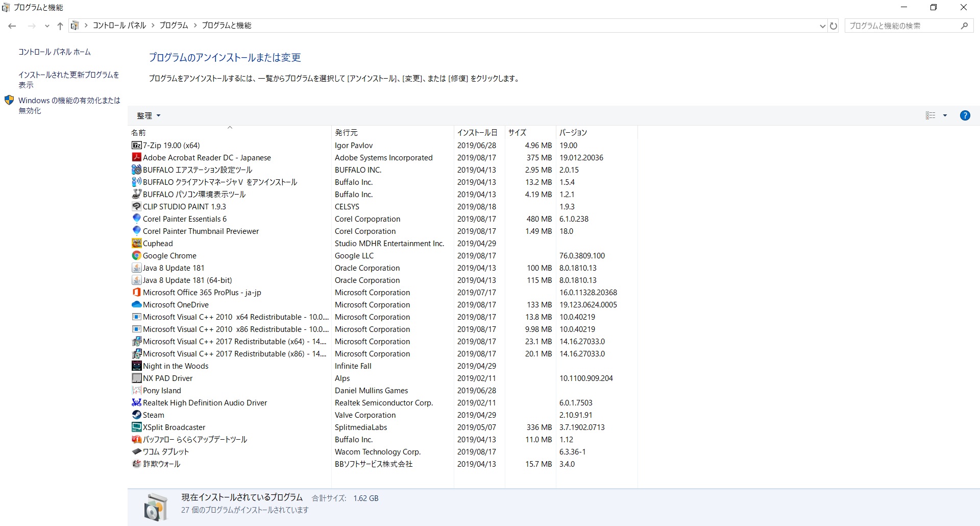Open Windows の機能の有効化または無効化 link

pyautogui.click(x=69, y=106)
